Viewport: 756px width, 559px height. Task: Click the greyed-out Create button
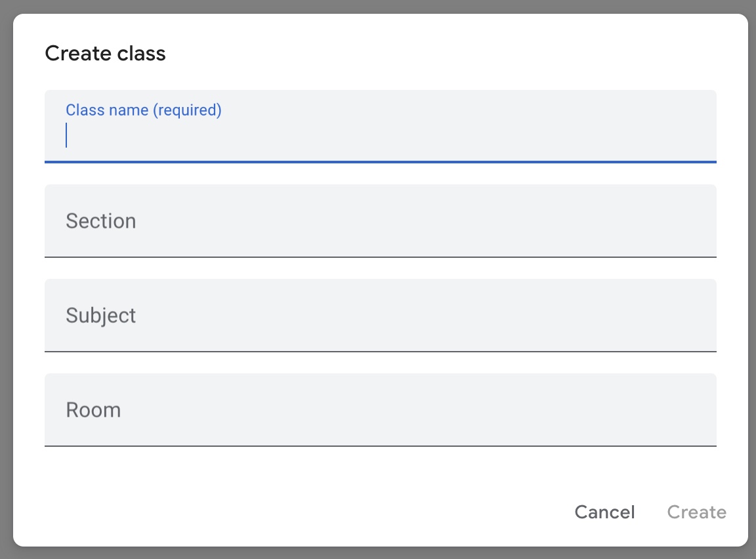click(x=696, y=512)
